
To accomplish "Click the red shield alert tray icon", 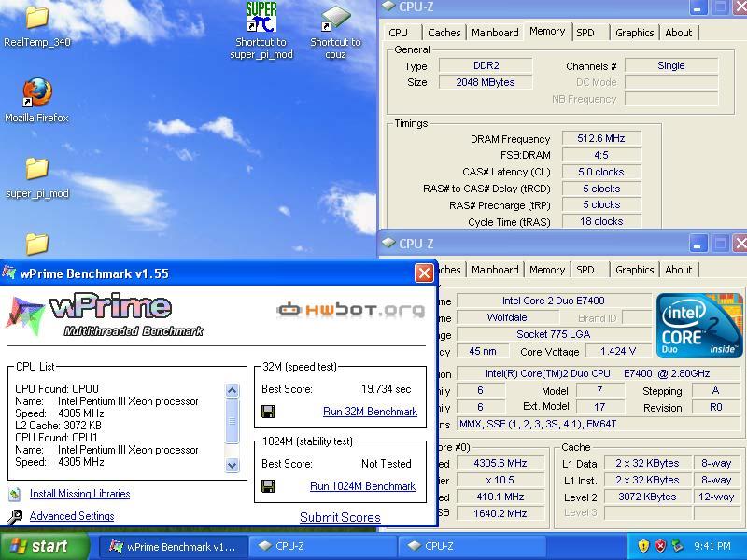I will pyautogui.click(x=661, y=546).
